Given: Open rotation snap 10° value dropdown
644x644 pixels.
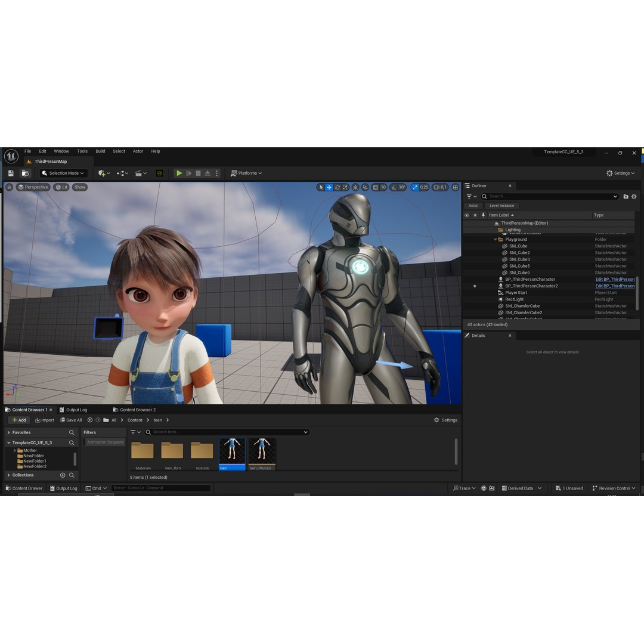Looking at the screenshot, I should coord(402,187).
